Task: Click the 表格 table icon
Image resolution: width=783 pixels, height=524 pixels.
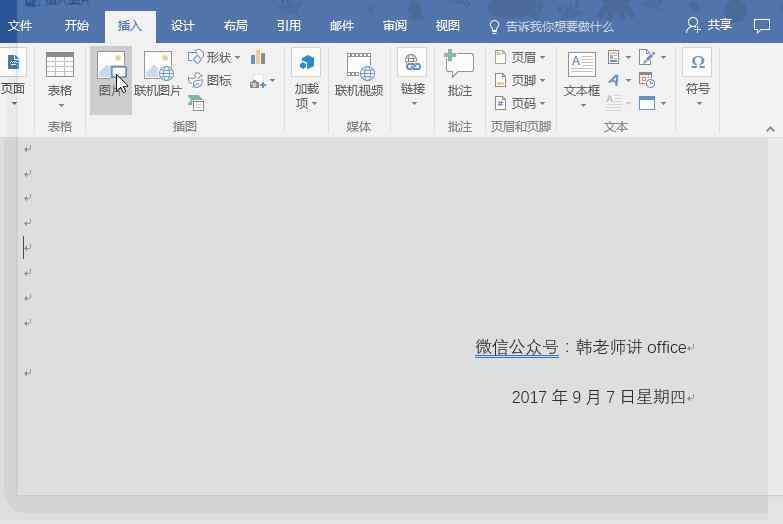Action: pyautogui.click(x=59, y=65)
